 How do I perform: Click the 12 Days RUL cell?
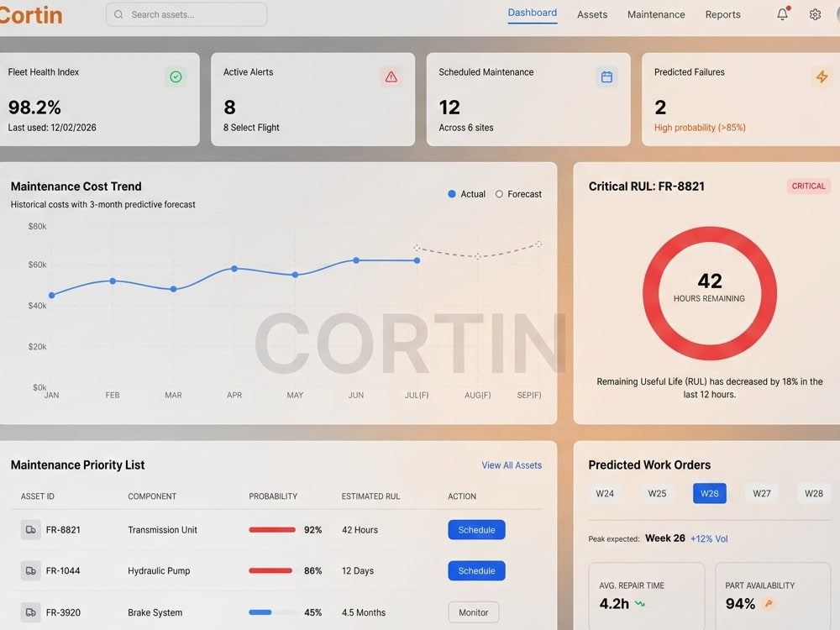pyautogui.click(x=358, y=570)
